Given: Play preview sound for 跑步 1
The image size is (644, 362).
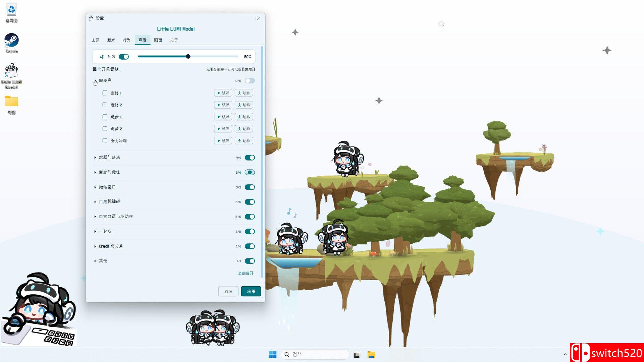Looking at the screenshot, I should [x=223, y=117].
